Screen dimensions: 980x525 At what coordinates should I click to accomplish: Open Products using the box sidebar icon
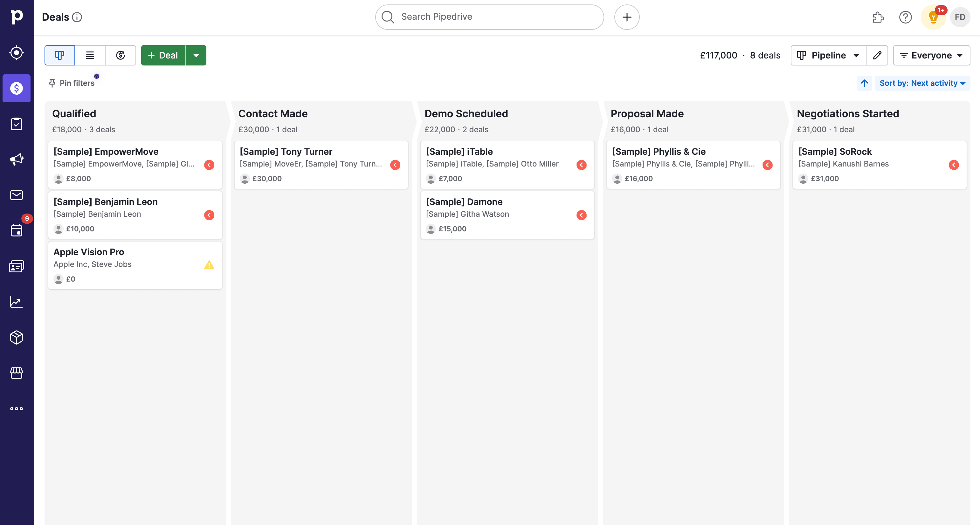(16, 337)
